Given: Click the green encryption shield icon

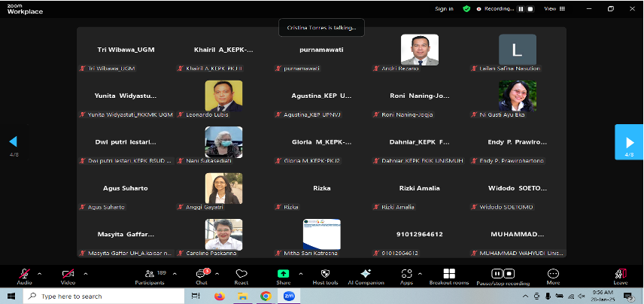Looking at the screenshot, I should (466, 9).
